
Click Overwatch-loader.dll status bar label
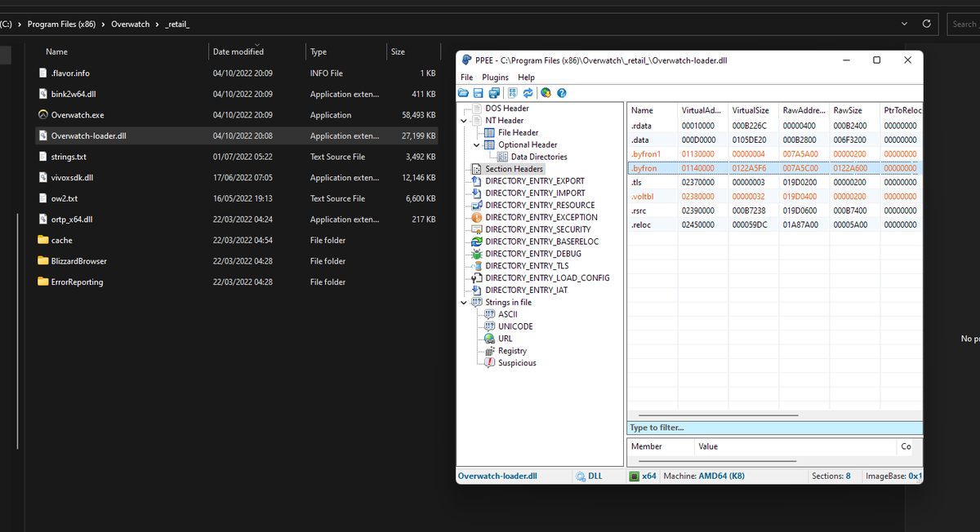click(497, 476)
